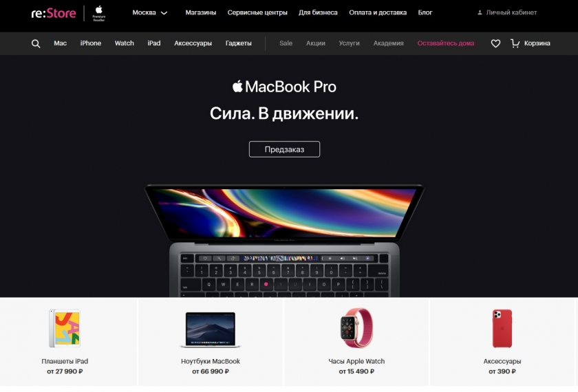This screenshot has height=392, width=578.
Task: Open the search magnifier icon
Action: point(36,44)
